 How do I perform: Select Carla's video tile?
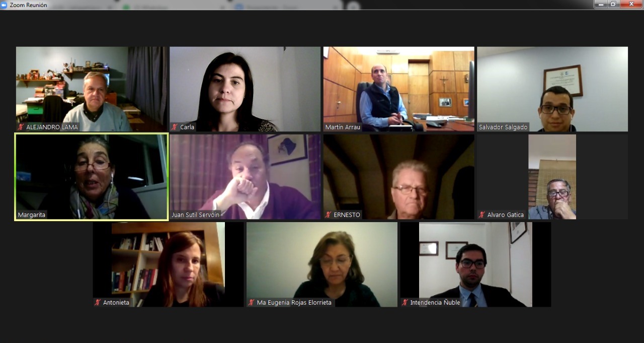[245, 89]
